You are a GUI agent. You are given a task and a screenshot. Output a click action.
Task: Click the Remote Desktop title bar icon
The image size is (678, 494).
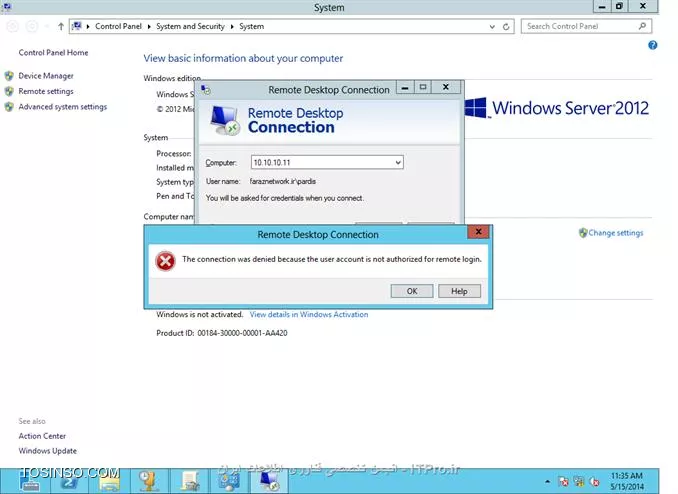click(206, 90)
